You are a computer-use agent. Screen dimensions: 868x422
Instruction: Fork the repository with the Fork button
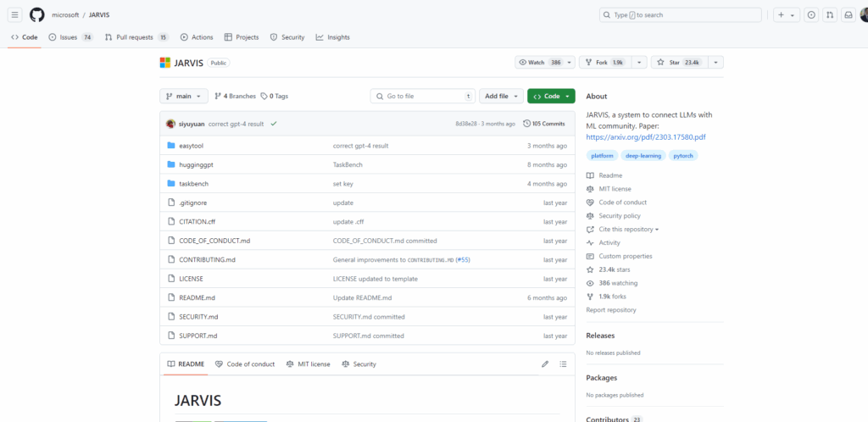pyautogui.click(x=605, y=63)
